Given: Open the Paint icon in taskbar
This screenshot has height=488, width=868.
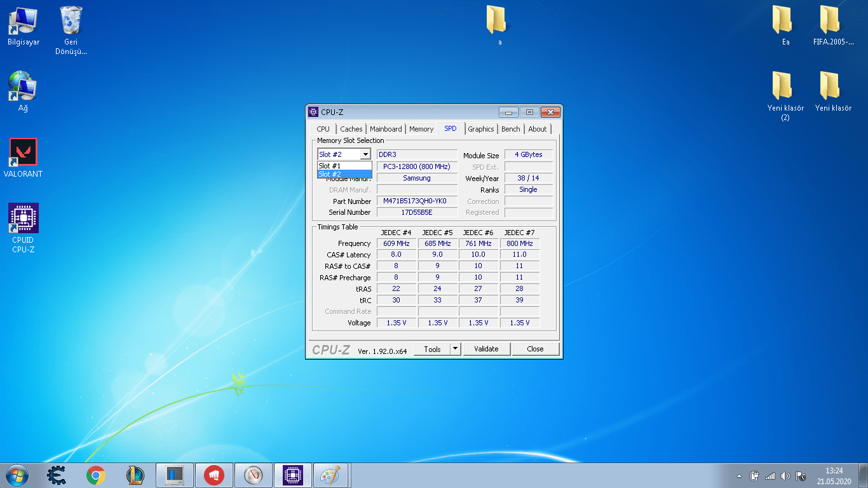Looking at the screenshot, I should (x=330, y=475).
